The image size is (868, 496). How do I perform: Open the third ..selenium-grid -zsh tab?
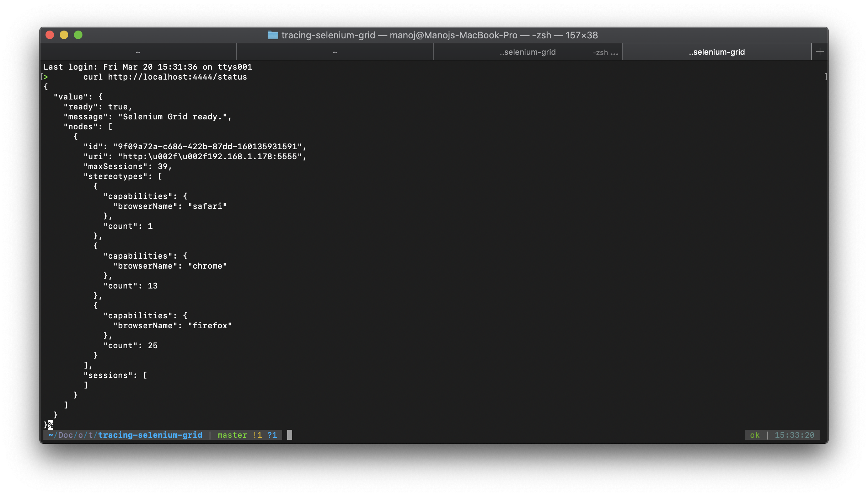pyautogui.click(x=527, y=52)
